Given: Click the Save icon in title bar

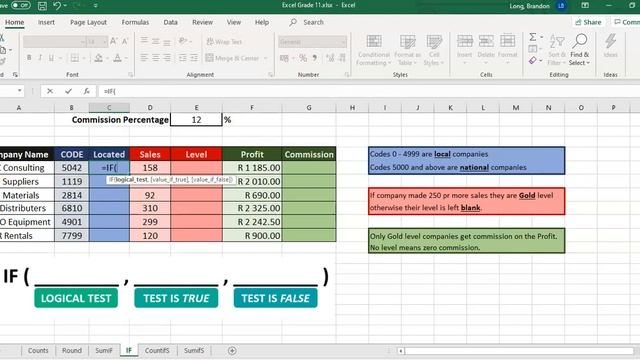Looking at the screenshot, I should 42,6.
